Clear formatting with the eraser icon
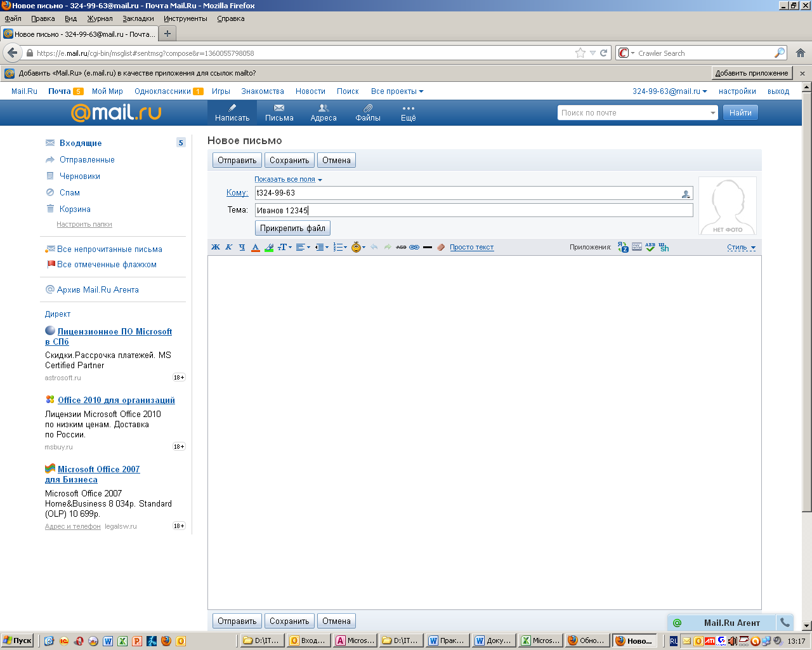The width and height of the screenshot is (812, 650). [x=441, y=247]
